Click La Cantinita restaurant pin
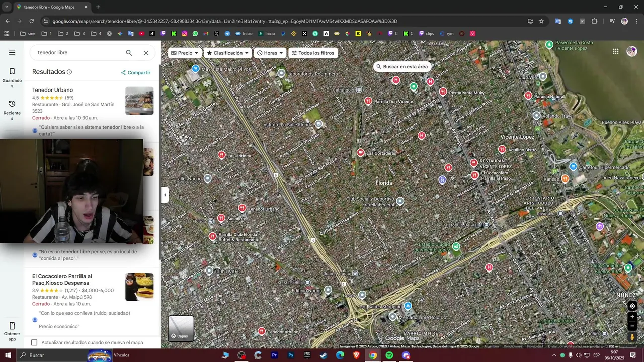Viewport: 644px width, 362px height. pos(221,155)
